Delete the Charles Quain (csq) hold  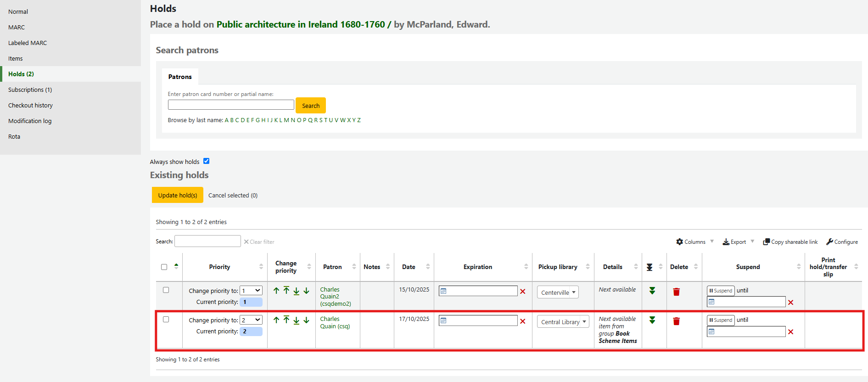[x=677, y=321]
